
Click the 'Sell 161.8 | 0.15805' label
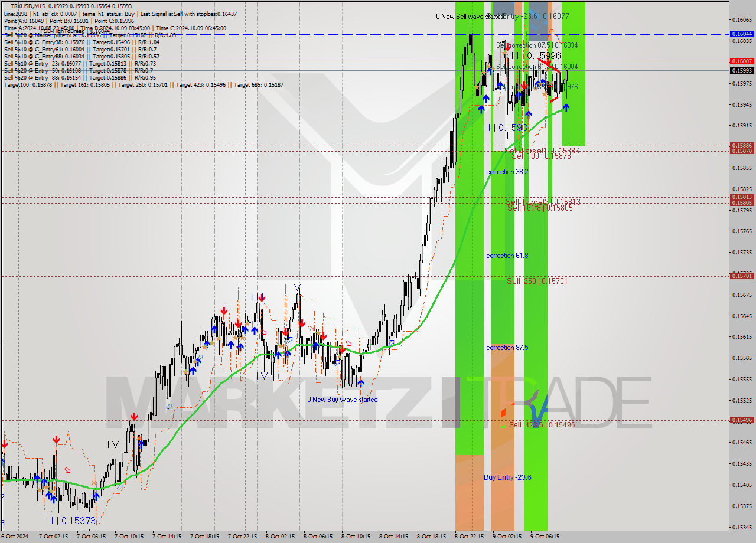pos(540,208)
